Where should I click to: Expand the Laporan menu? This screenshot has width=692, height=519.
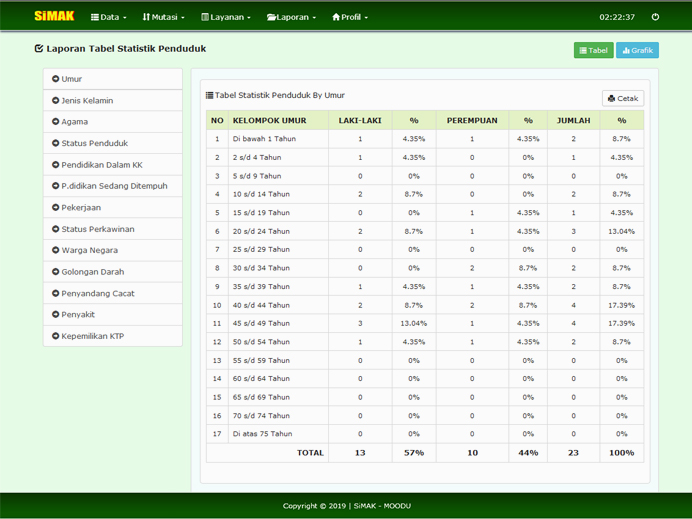point(291,17)
